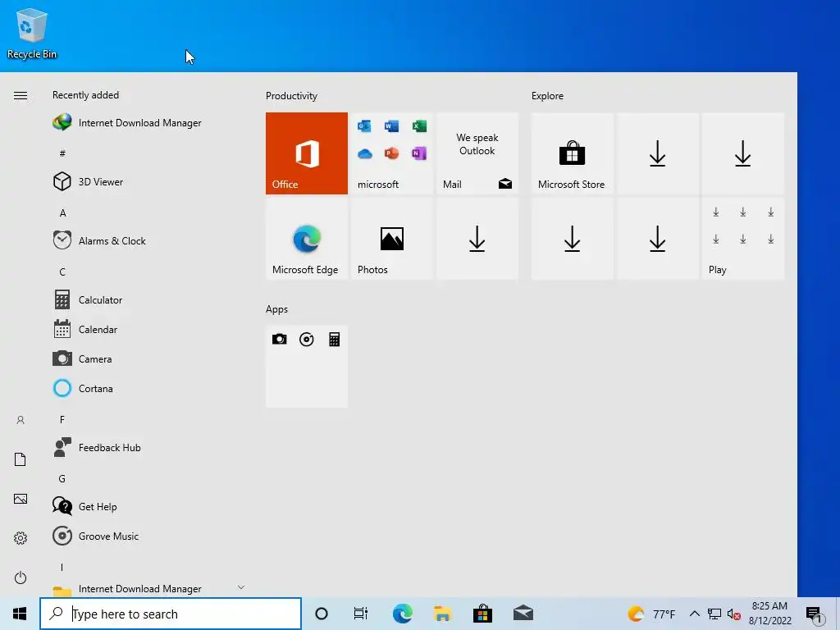Open the Office tile

[307, 153]
